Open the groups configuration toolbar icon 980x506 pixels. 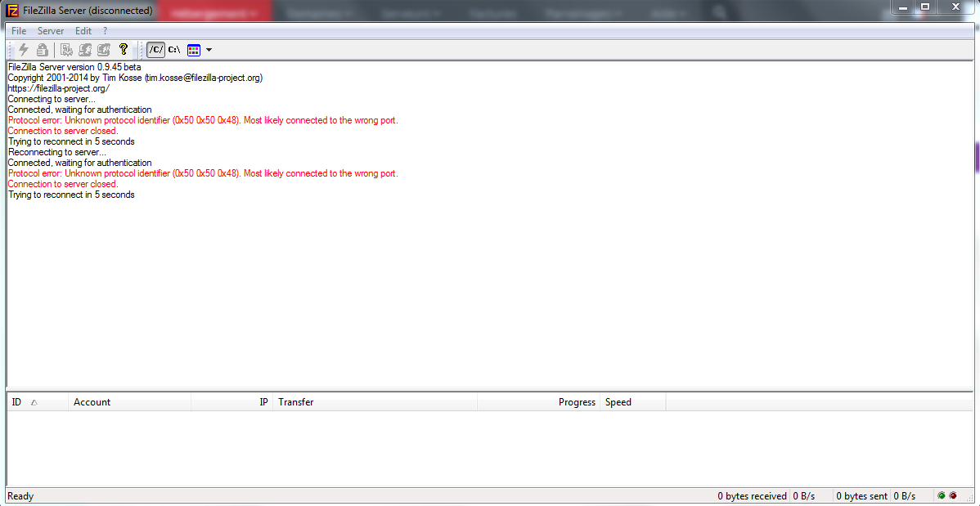point(104,49)
